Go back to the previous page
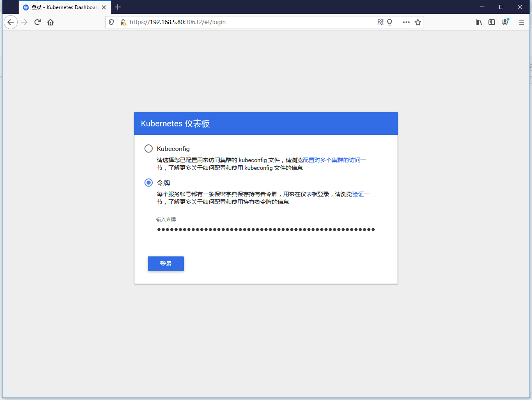This screenshot has height=400, width=532. pyautogui.click(x=11, y=22)
